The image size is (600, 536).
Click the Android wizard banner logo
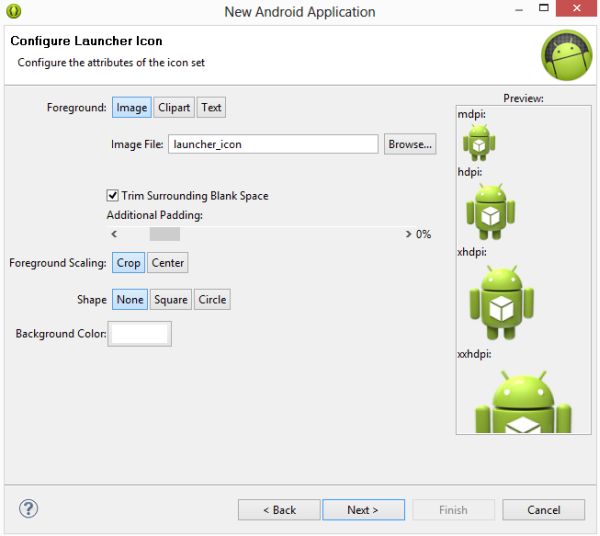(567, 55)
